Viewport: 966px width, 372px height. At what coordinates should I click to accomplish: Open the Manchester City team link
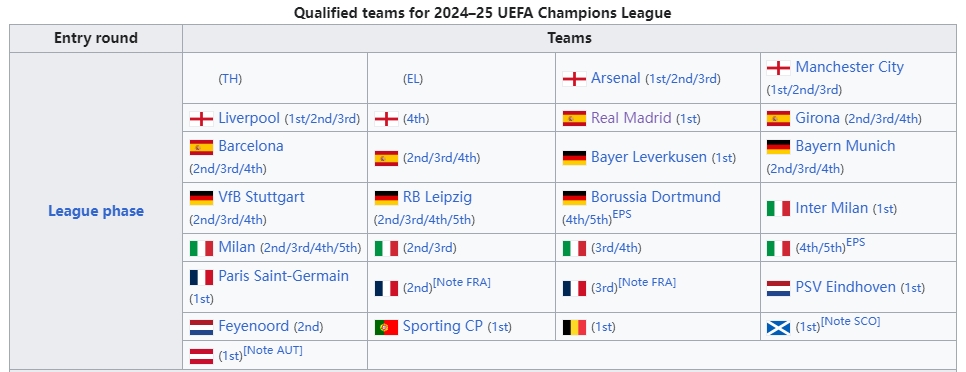pyautogui.click(x=850, y=67)
